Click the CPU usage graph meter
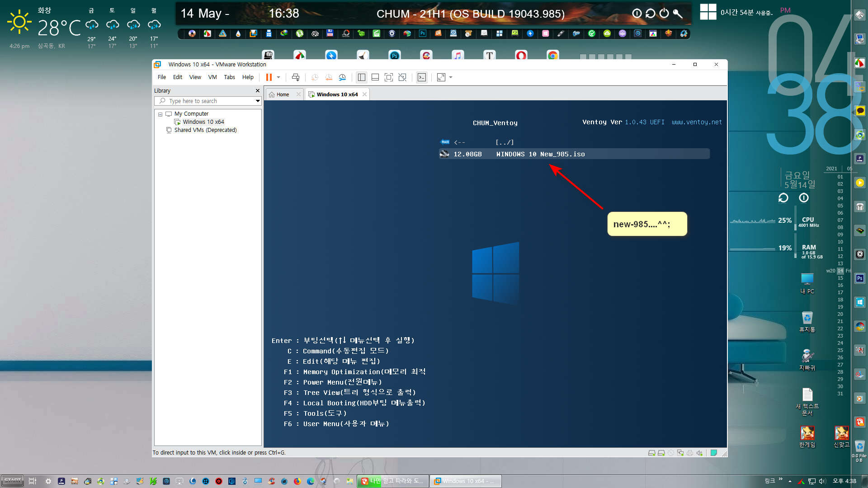 click(x=752, y=221)
